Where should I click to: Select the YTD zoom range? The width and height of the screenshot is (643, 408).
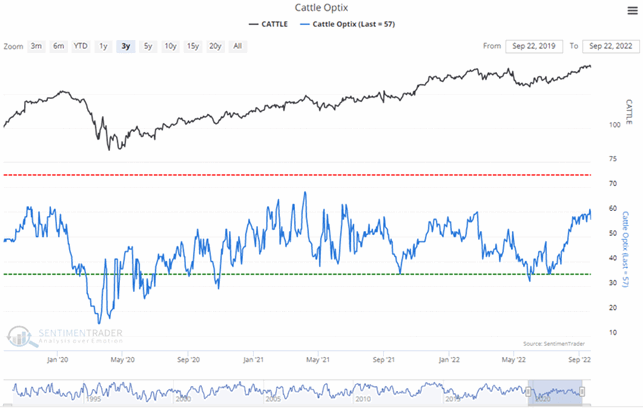click(80, 46)
